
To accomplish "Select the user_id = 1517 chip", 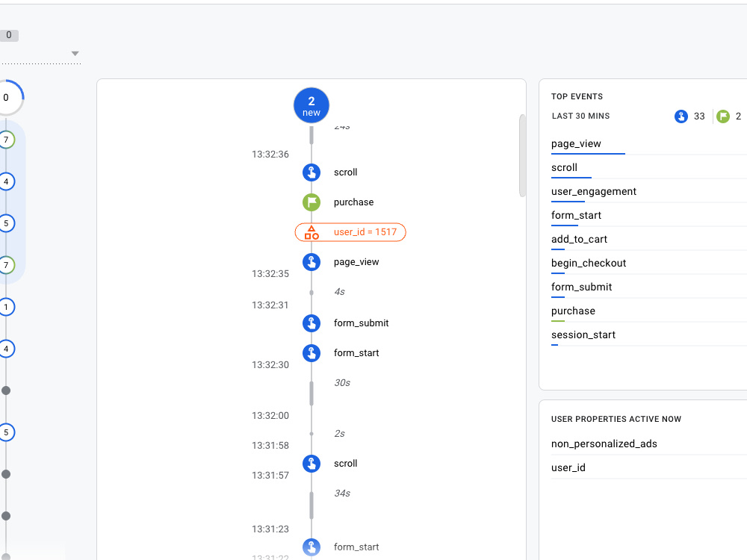I will coord(350,232).
